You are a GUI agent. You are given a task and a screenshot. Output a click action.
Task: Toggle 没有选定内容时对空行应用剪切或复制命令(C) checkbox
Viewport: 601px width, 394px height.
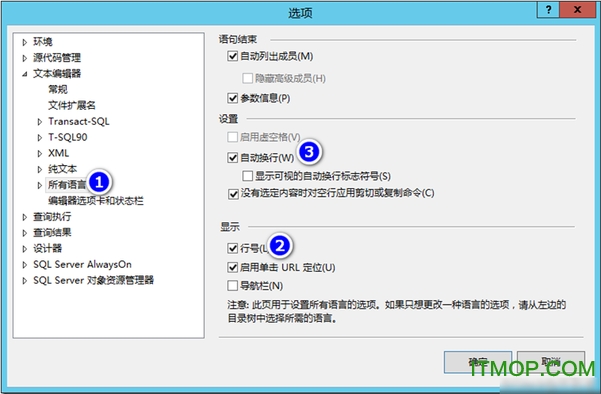point(233,194)
